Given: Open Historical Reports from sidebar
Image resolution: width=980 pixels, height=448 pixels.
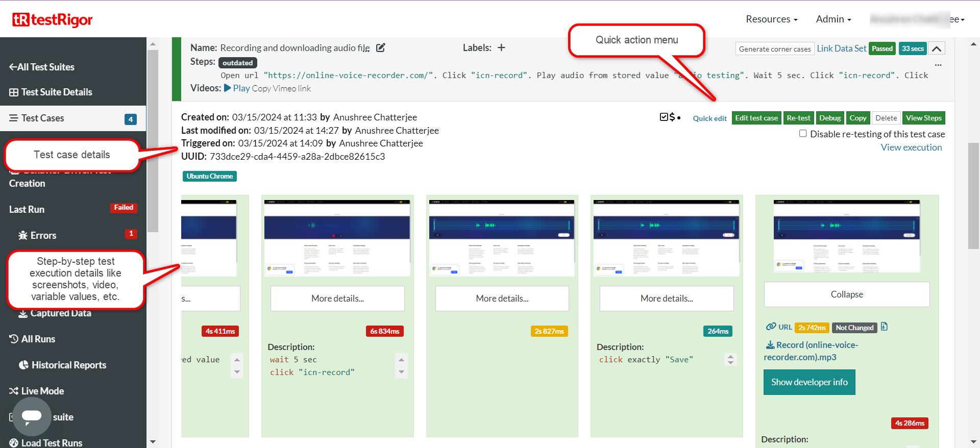Looking at the screenshot, I should [68, 365].
